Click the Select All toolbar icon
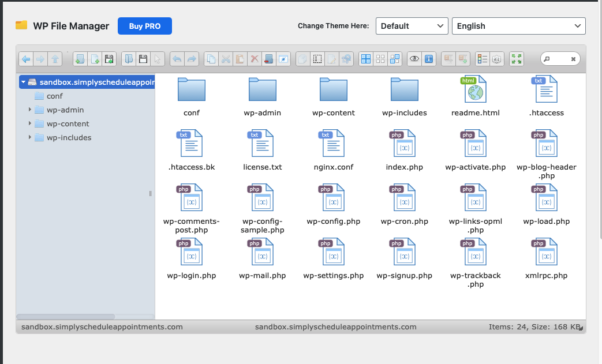This screenshot has height=364, width=602. [x=365, y=59]
